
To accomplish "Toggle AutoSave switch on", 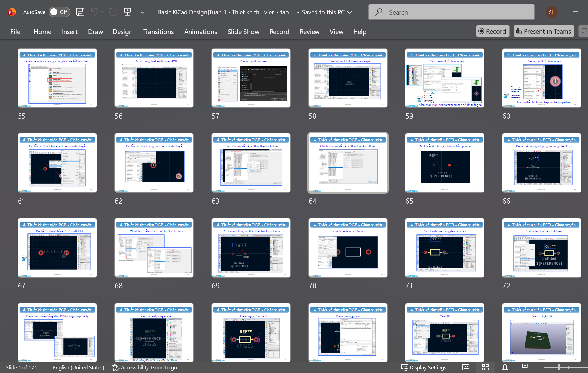I will click(60, 12).
